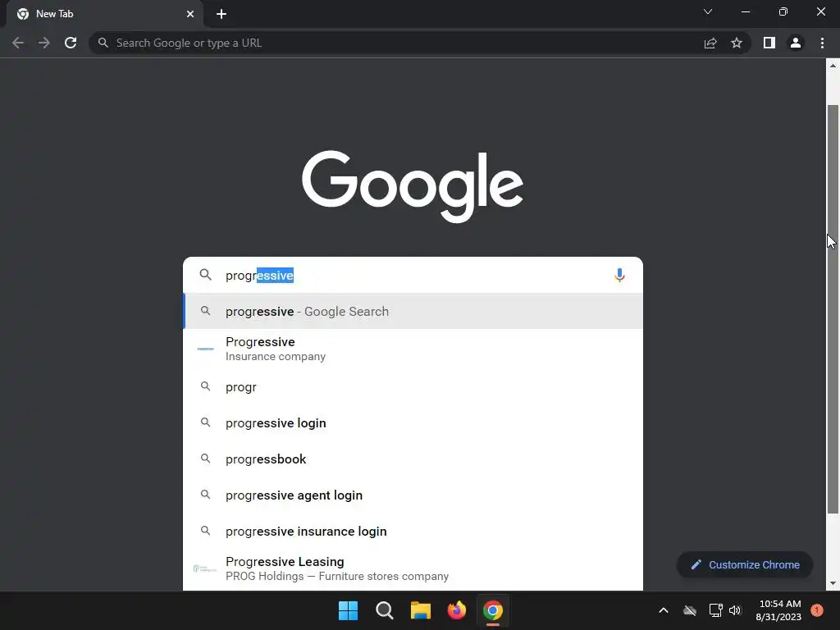This screenshot has height=630, width=840.
Task: Select the 'progressive login' suggestion
Action: pyautogui.click(x=413, y=423)
